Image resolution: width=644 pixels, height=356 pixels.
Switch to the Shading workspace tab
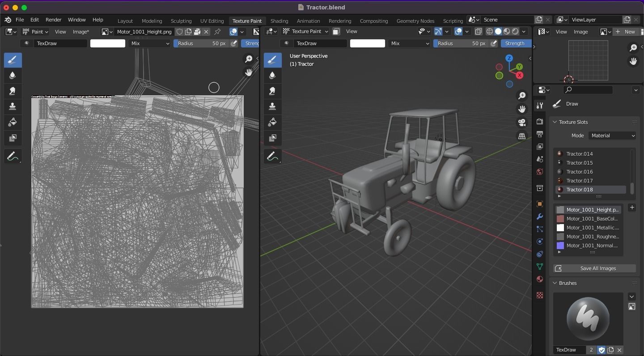pos(279,21)
